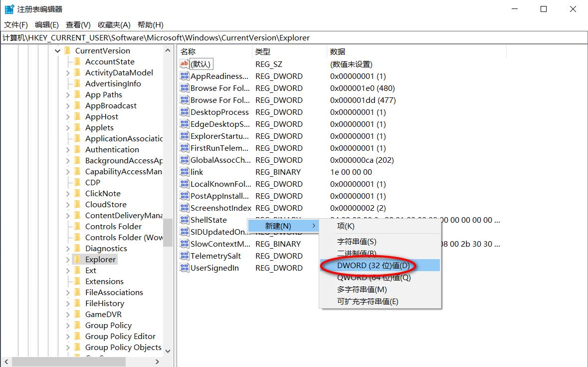This screenshot has height=367, width=588.
Task: Click the CloudStore folder icon
Action: click(x=77, y=204)
